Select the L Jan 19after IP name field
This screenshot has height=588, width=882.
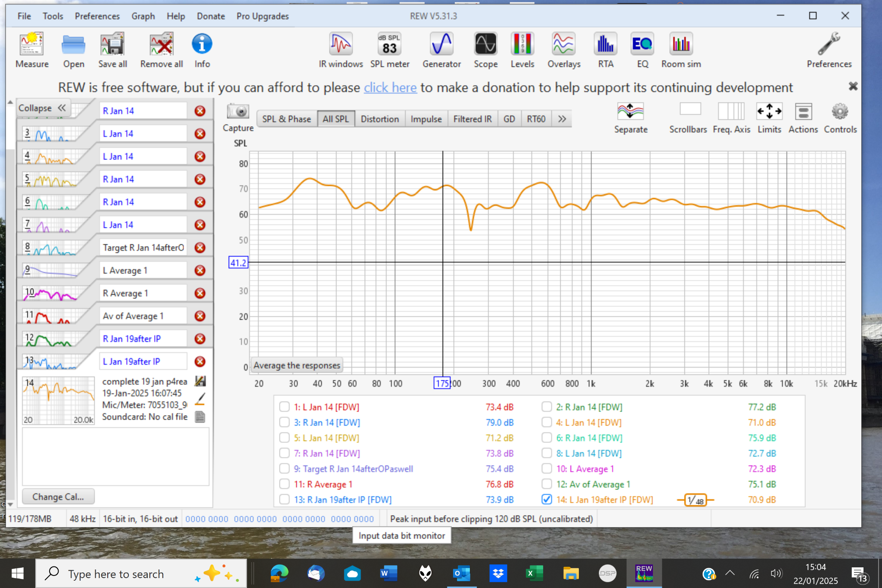(x=143, y=362)
